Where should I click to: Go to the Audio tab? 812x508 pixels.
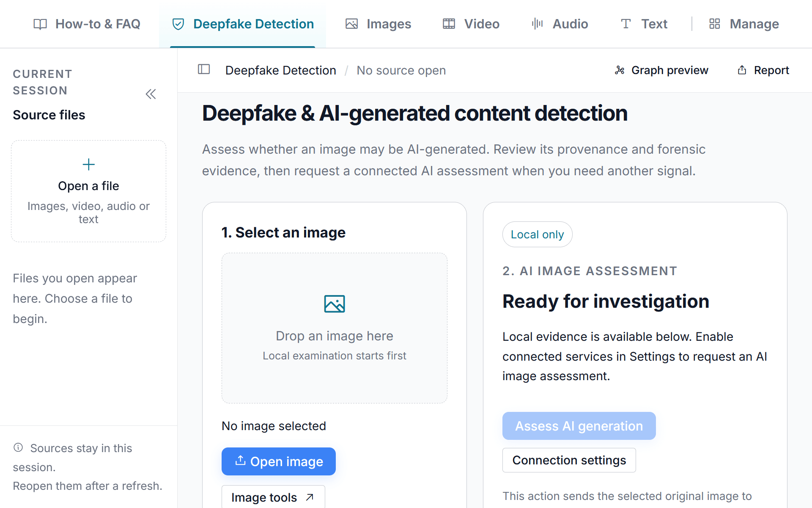click(x=560, y=24)
